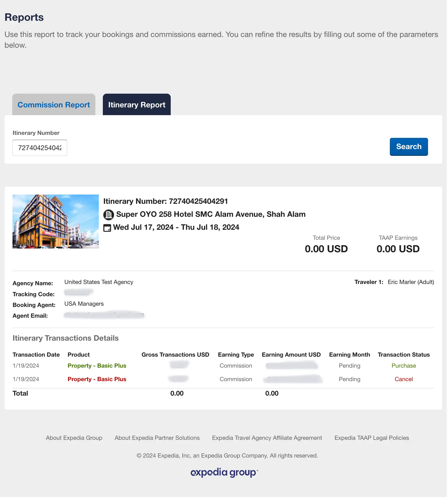
Task: Click the hotel building icon
Action: click(109, 215)
